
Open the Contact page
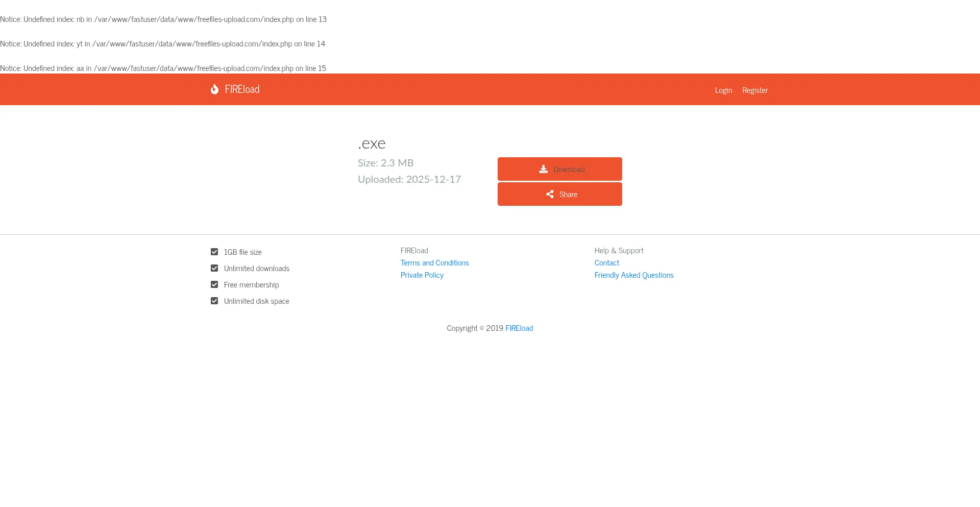tap(606, 262)
